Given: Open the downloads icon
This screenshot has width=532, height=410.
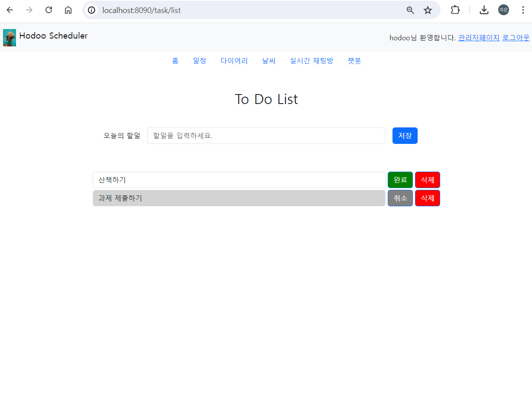Looking at the screenshot, I should click(x=484, y=10).
